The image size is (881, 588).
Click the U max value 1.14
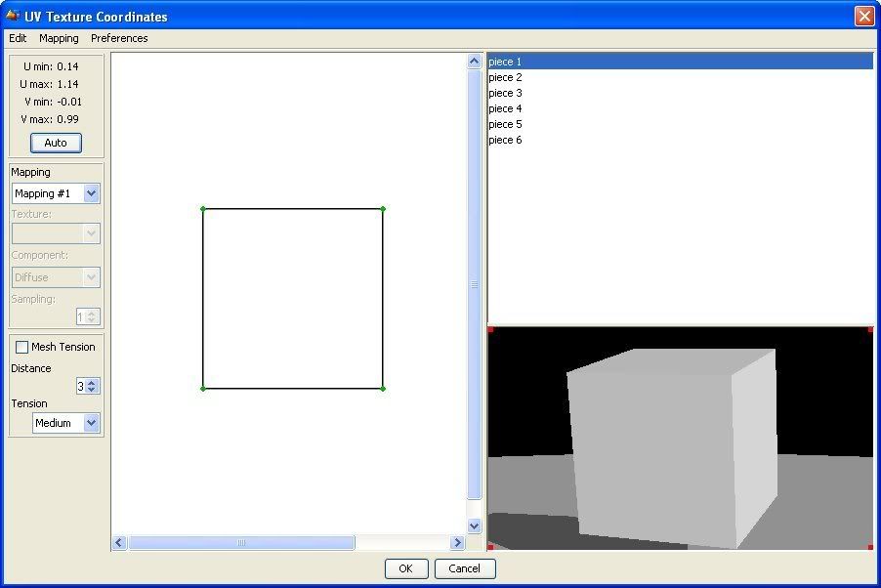click(x=67, y=84)
